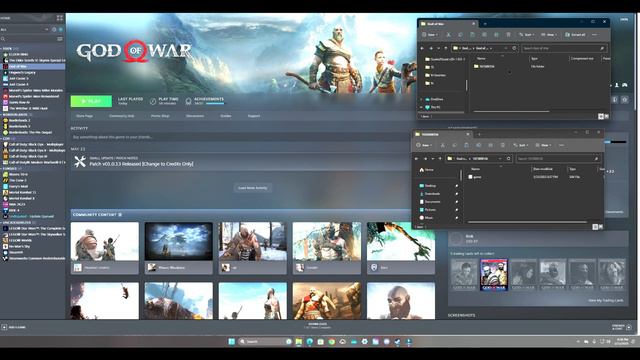Open the Discussions tab
Viewport: 640px width, 360px height.
pos(195,116)
